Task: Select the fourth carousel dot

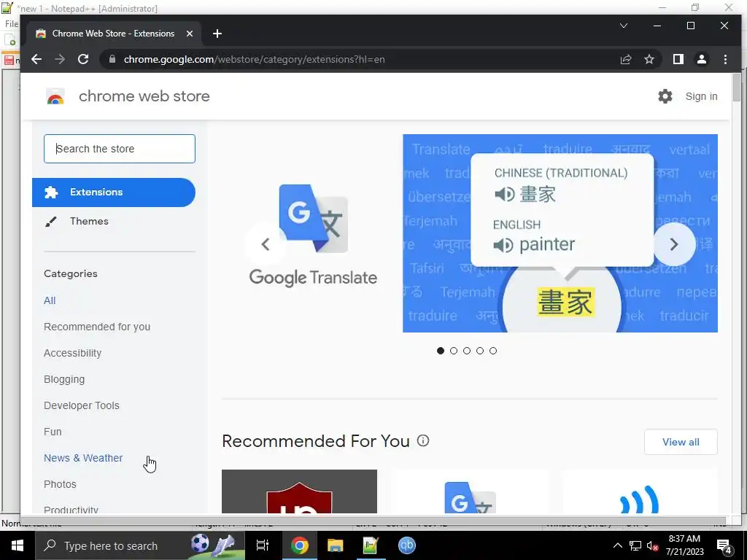Action: click(x=480, y=351)
